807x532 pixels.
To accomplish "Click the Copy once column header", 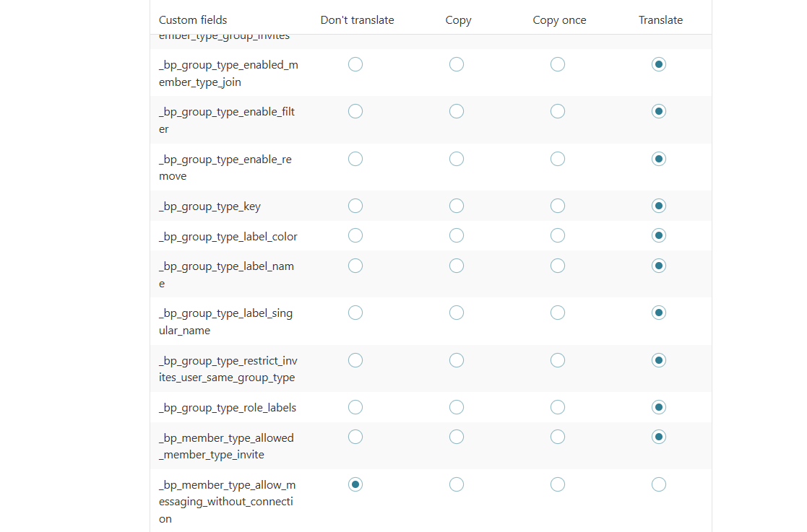I will pyautogui.click(x=559, y=20).
